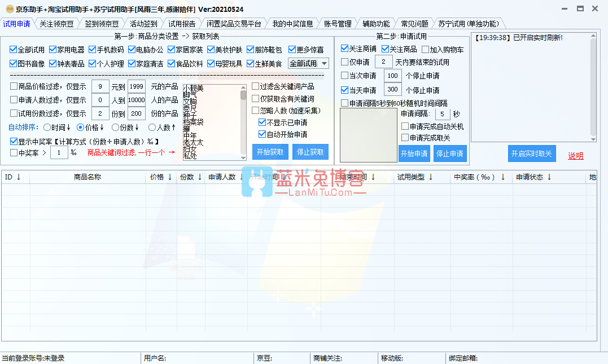Toggle the 生鲜美食 checkbox
Viewport: 608px width, 364px height.
[251, 63]
